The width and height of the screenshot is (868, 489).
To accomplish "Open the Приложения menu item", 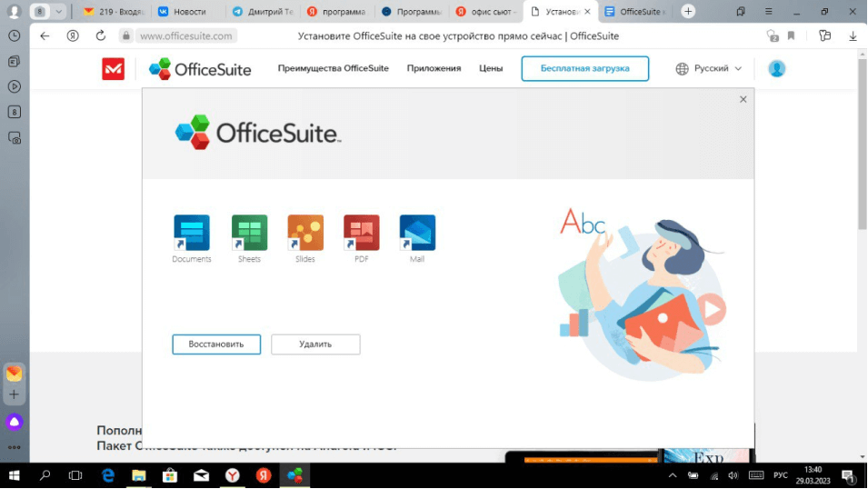I will coord(434,68).
